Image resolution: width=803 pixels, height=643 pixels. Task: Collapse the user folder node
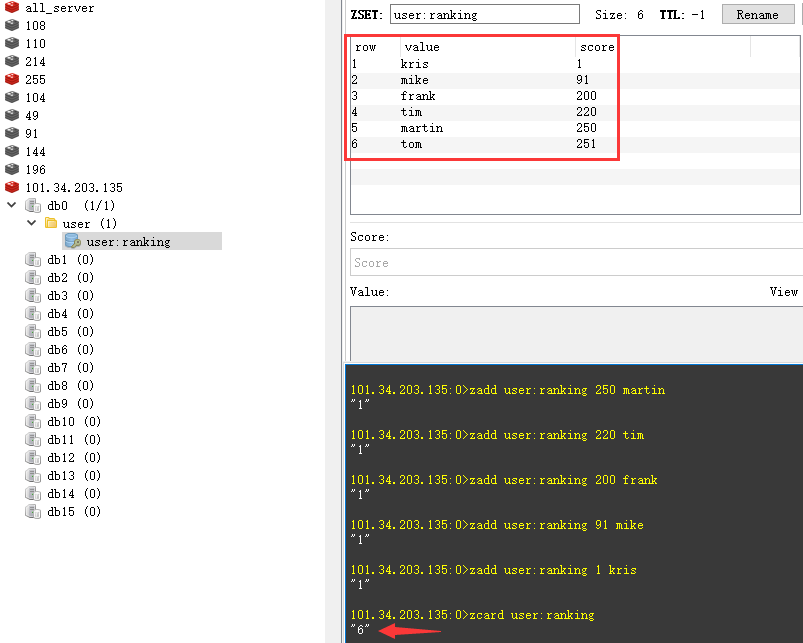tap(31, 223)
